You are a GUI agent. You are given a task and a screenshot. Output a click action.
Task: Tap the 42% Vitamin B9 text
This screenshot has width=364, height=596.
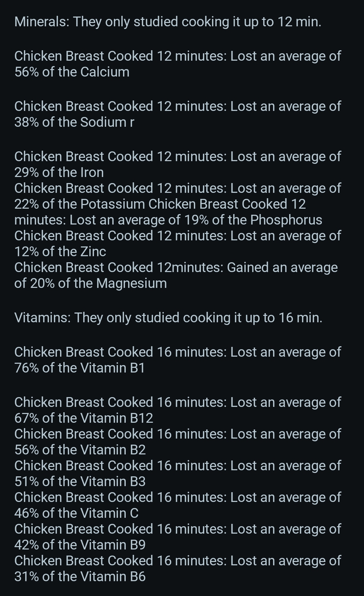(x=80, y=545)
